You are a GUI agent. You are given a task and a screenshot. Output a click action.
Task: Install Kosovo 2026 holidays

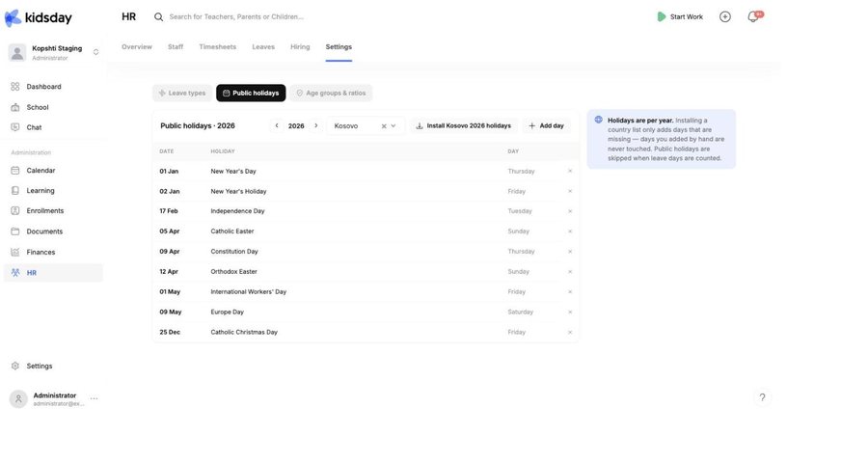[464, 125]
